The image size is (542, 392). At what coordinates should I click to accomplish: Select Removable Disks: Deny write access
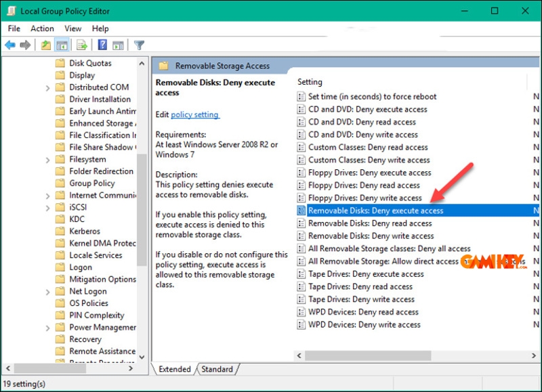coord(371,236)
